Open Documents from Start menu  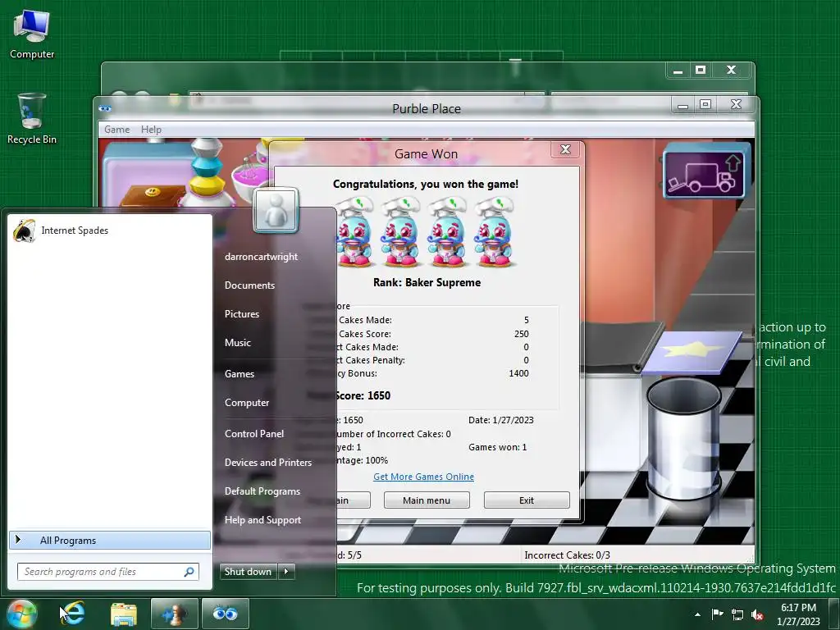click(x=249, y=285)
